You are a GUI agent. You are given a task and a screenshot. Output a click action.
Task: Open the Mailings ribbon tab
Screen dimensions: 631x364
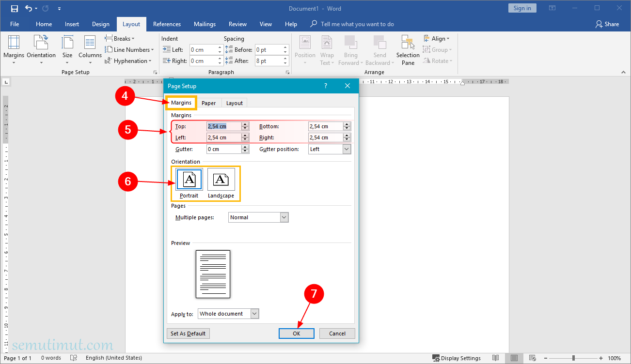coord(205,24)
